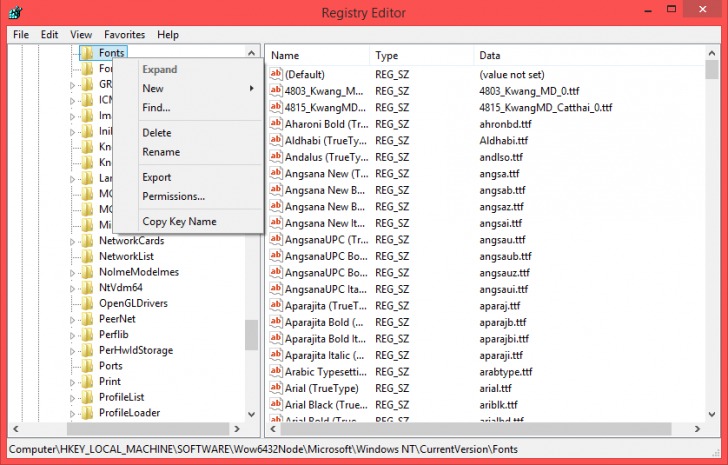Image resolution: width=728 pixels, height=465 pixels.
Task: Click the tree pane horizontal scroll-right arrow
Action: click(x=237, y=429)
